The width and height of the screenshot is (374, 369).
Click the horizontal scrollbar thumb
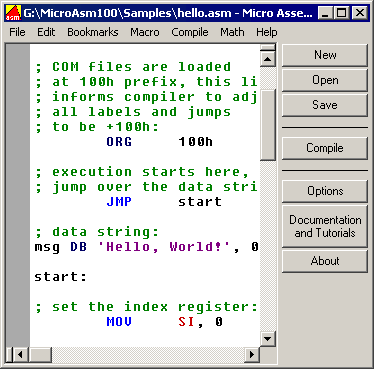40,354
